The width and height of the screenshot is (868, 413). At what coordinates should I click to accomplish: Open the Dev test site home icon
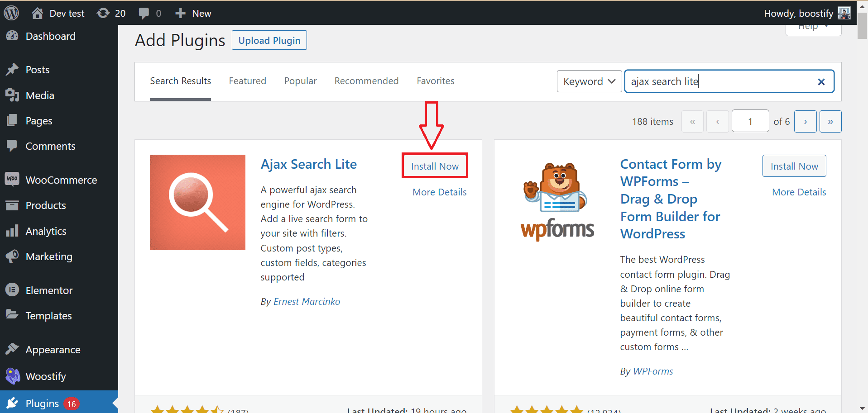(38, 13)
